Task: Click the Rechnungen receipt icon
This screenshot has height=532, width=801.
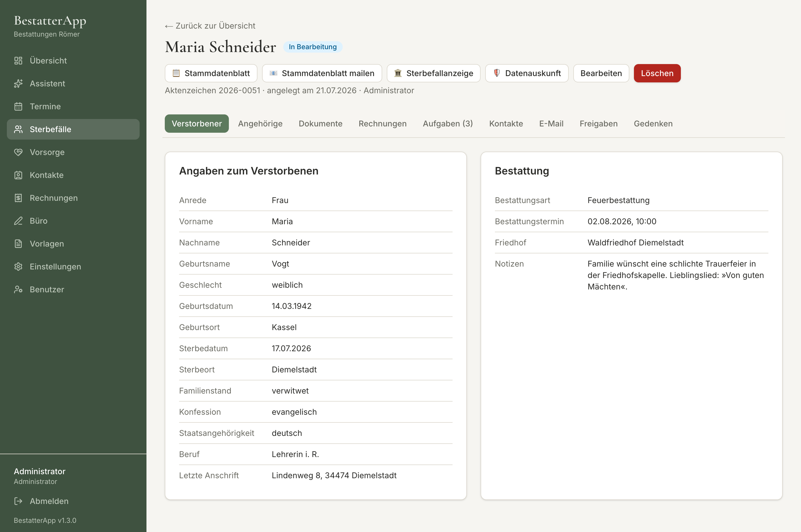Action: coord(18,198)
